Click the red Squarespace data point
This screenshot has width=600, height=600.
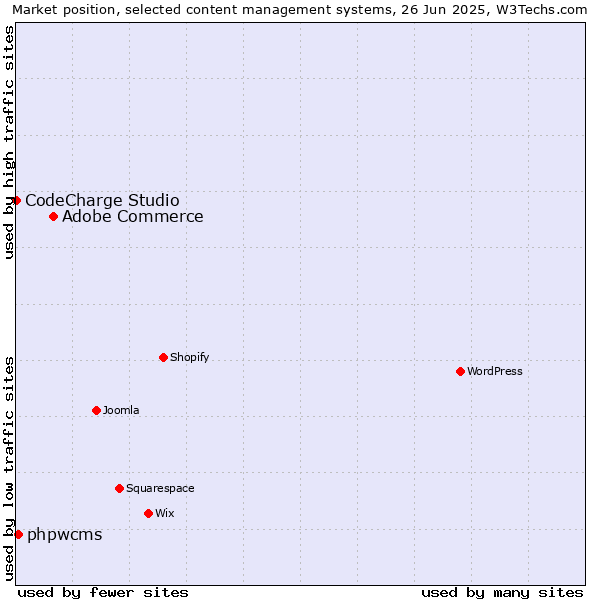click(x=119, y=488)
